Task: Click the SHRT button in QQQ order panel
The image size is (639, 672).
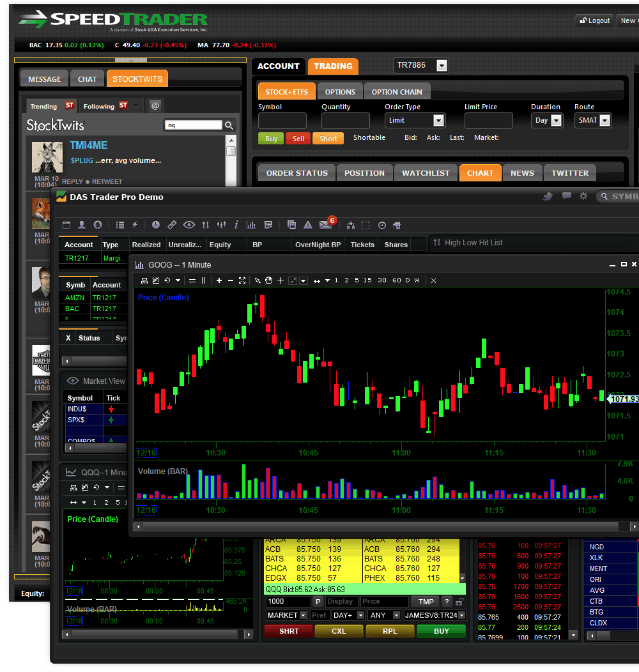Action: click(289, 631)
